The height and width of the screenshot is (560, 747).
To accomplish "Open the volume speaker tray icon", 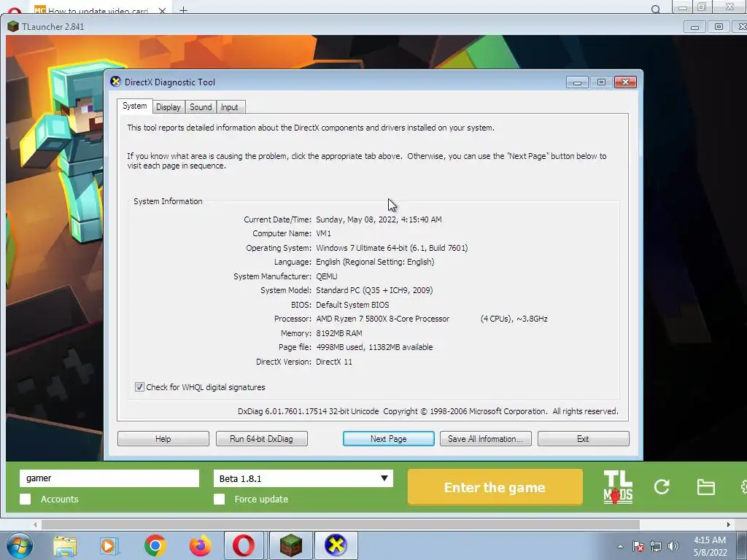I will (673, 546).
